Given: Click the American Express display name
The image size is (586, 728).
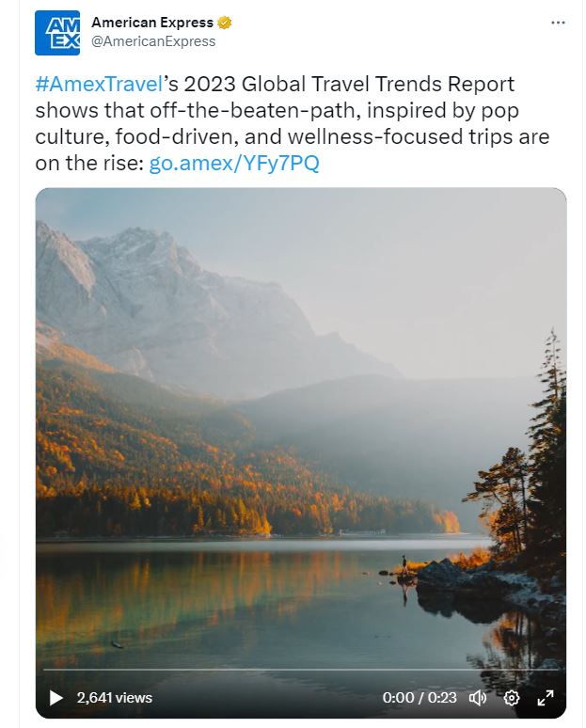Looking at the screenshot, I should pyautogui.click(x=153, y=23).
